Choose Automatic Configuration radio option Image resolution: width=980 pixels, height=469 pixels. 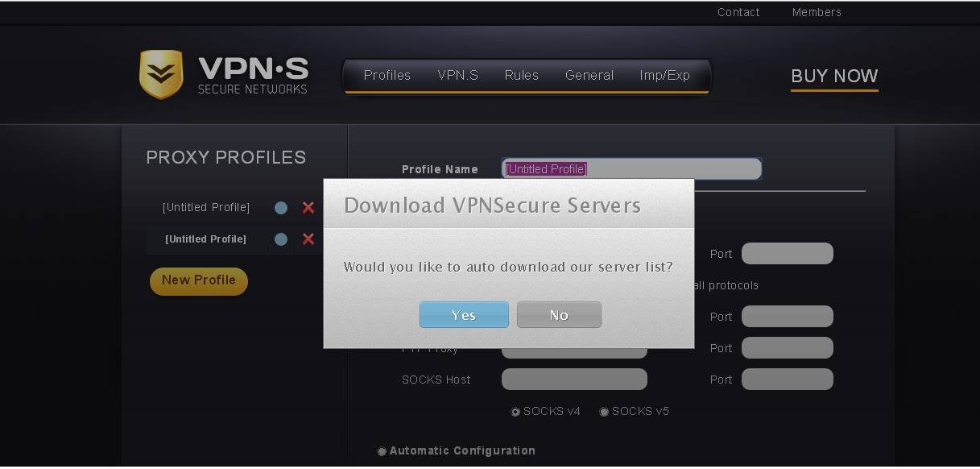coord(382,451)
